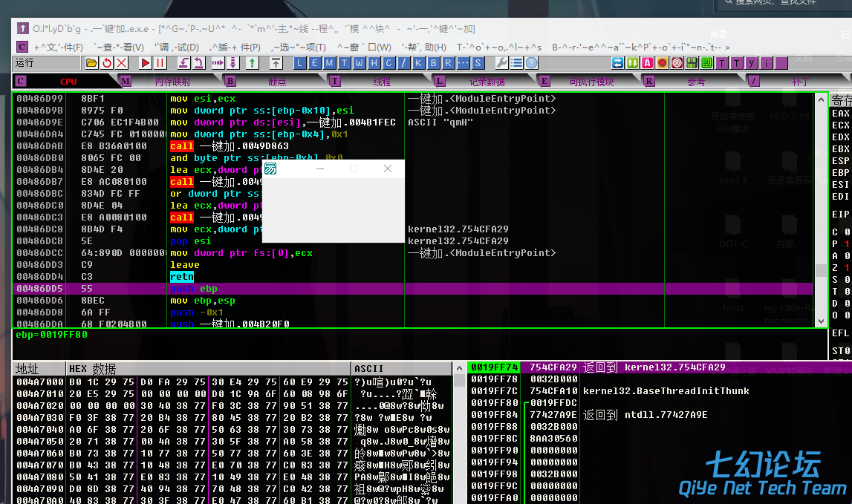Open Executable modules via blue E button
Image resolution: width=852 pixels, height=504 pixels.
point(314,63)
